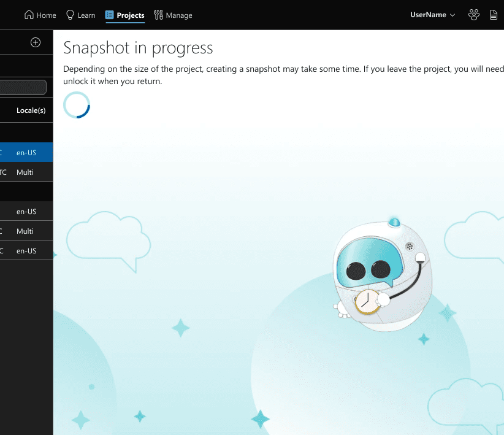Click the Manage tools icon
504x435 pixels.
click(158, 15)
